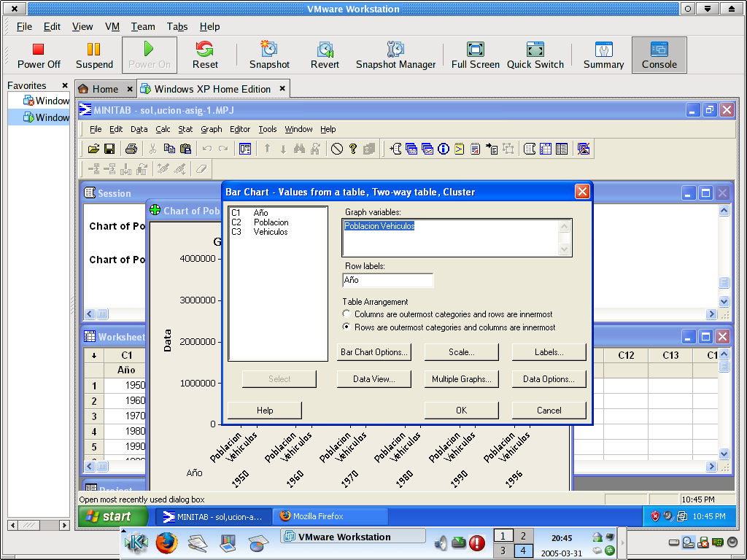This screenshot has height=560, width=747.
Task: Show the Worksheets folder toolbar icon
Action: point(411,149)
